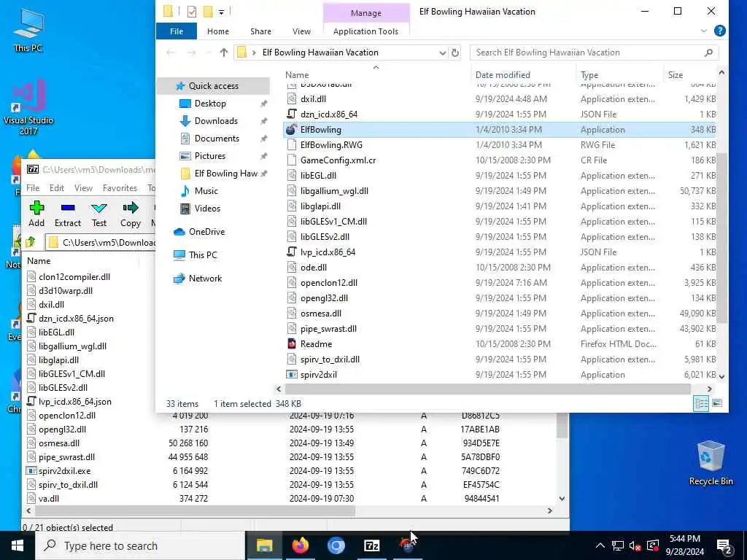This screenshot has width=747, height=560.
Task: Click the search magnifier icon in Explorer
Action: tap(708, 52)
